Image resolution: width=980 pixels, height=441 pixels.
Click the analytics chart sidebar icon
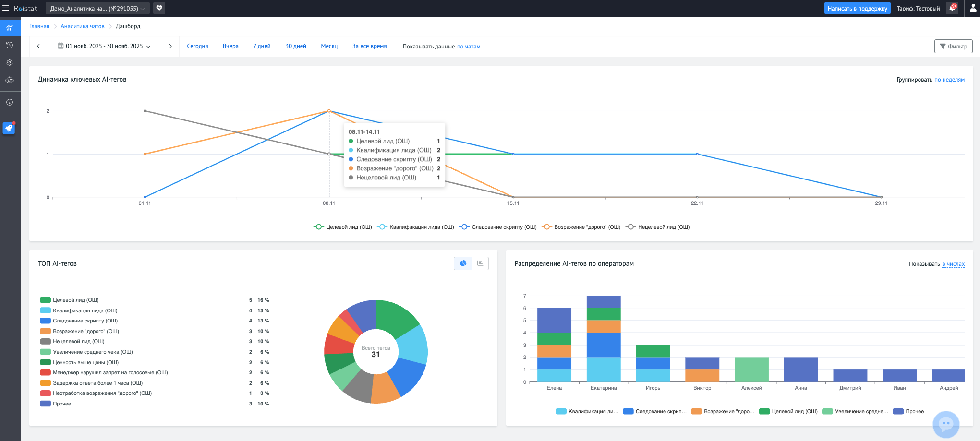point(10,28)
